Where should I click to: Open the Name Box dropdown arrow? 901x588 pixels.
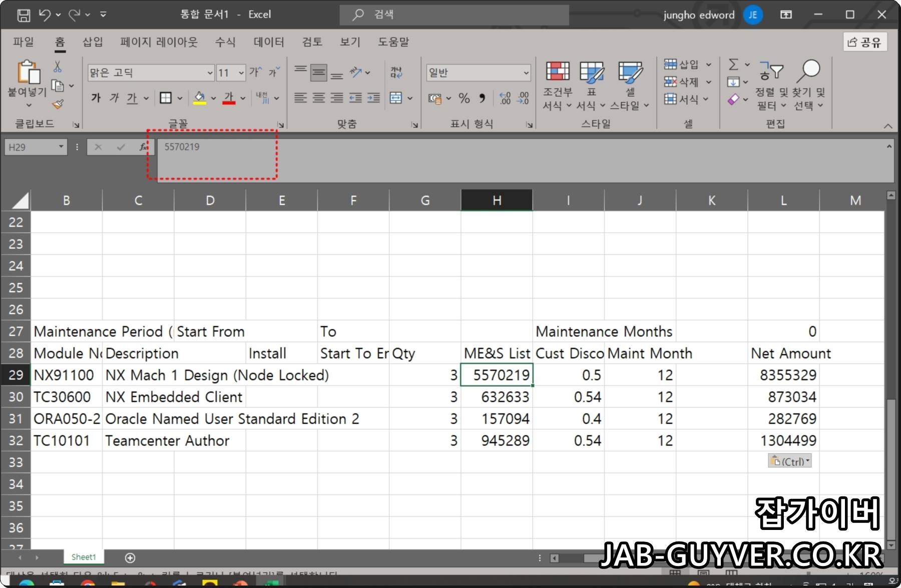click(61, 147)
